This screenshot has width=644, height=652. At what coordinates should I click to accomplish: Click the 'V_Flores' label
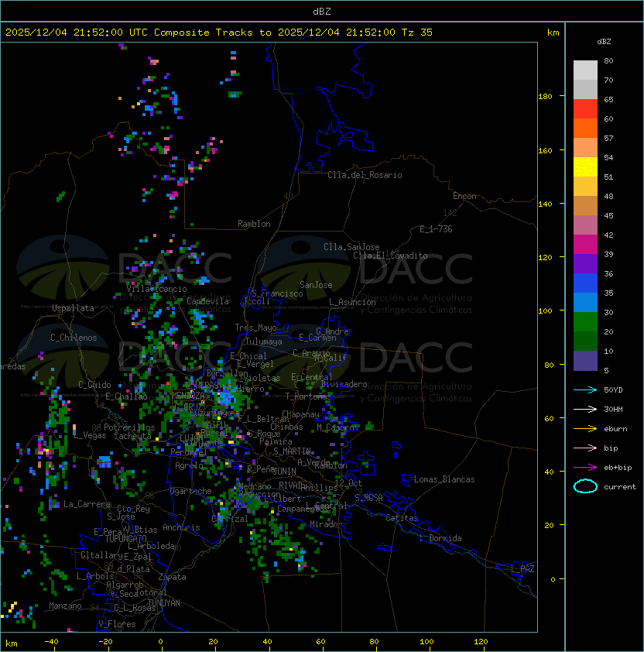[117, 624]
